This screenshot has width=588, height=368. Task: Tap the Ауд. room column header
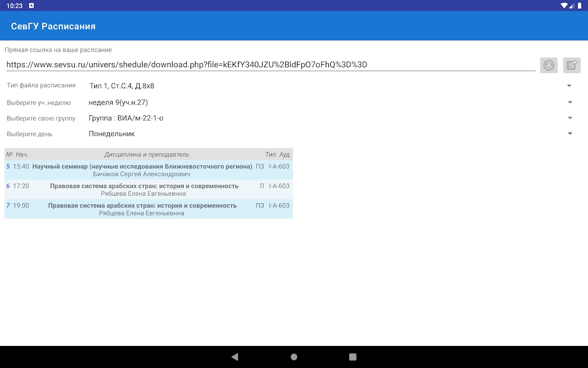285,155
